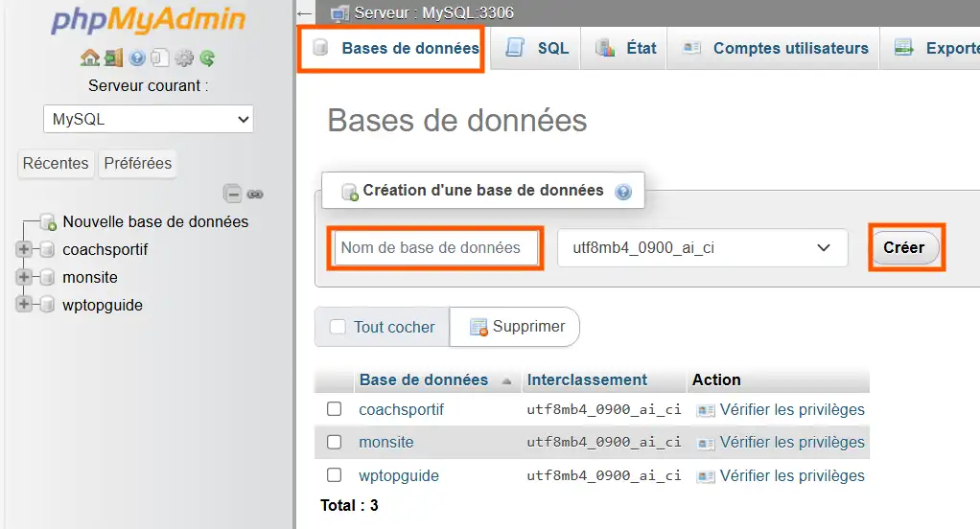Select monsite in navigation tree
The image size is (980, 529).
[x=90, y=277]
